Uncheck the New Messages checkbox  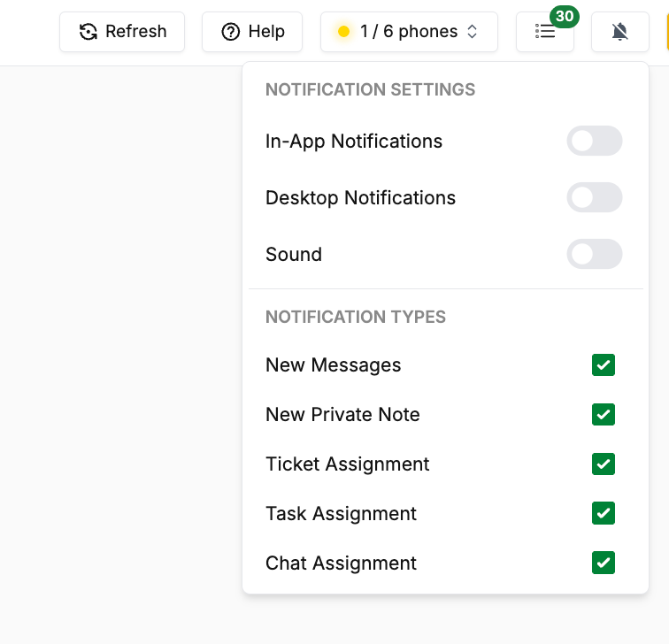point(604,365)
